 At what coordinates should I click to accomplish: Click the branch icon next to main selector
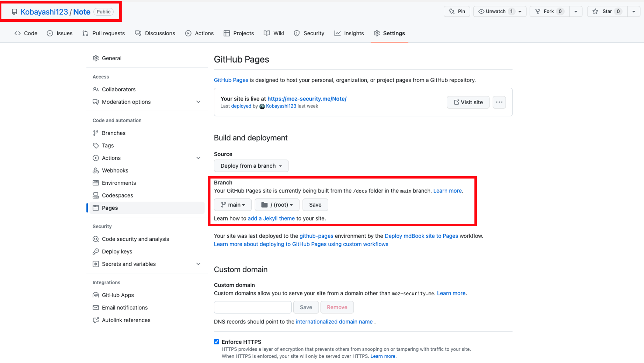click(224, 205)
